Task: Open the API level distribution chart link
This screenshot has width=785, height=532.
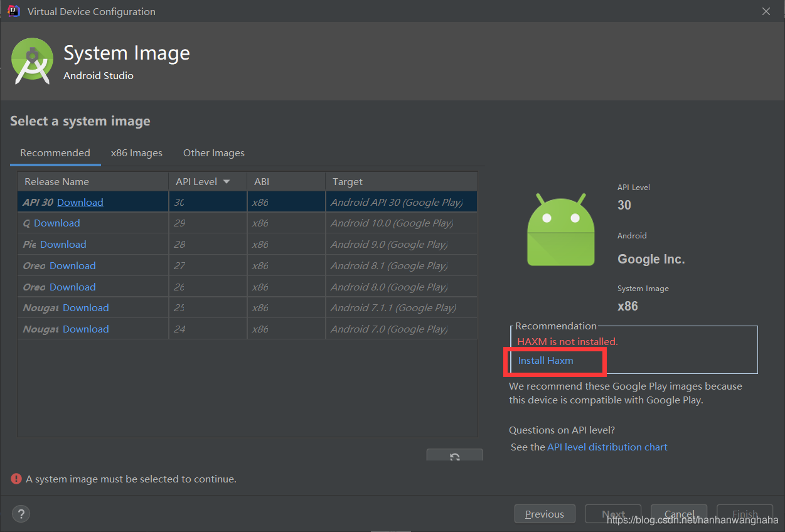Action: point(607,447)
